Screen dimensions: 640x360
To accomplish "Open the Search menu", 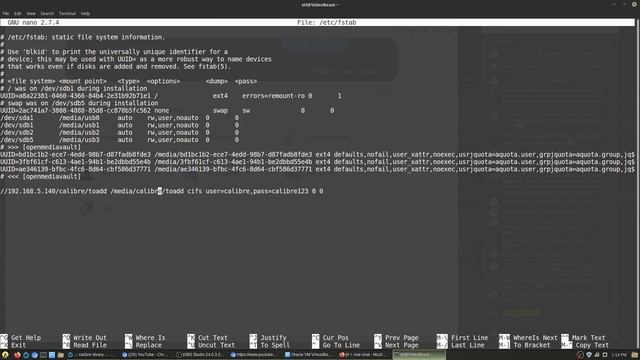I will coord(47,13).
